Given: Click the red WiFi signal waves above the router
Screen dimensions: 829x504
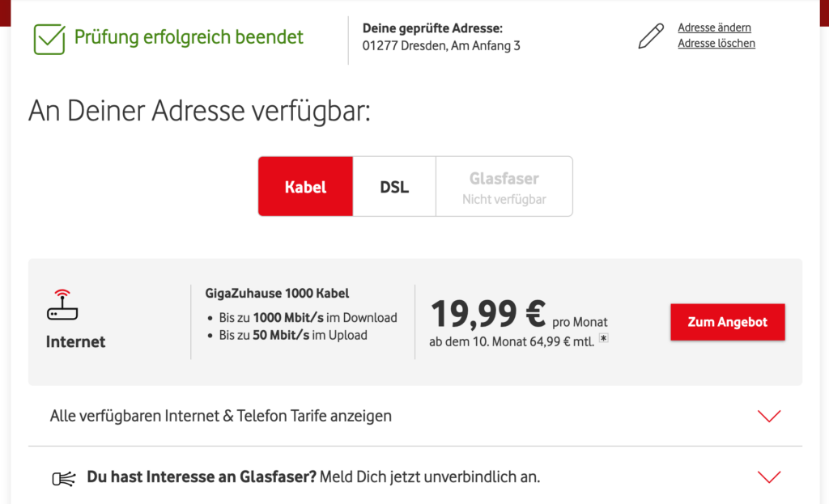Looking at the screenshot, I should pyautogui.click(x=62, y=293).
